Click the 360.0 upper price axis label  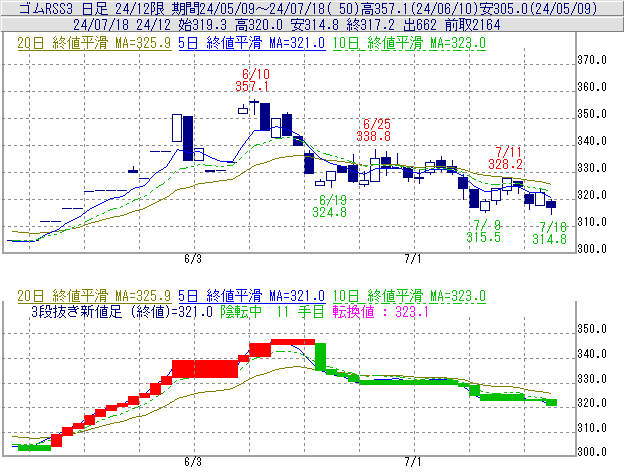(x=592, y=87)
